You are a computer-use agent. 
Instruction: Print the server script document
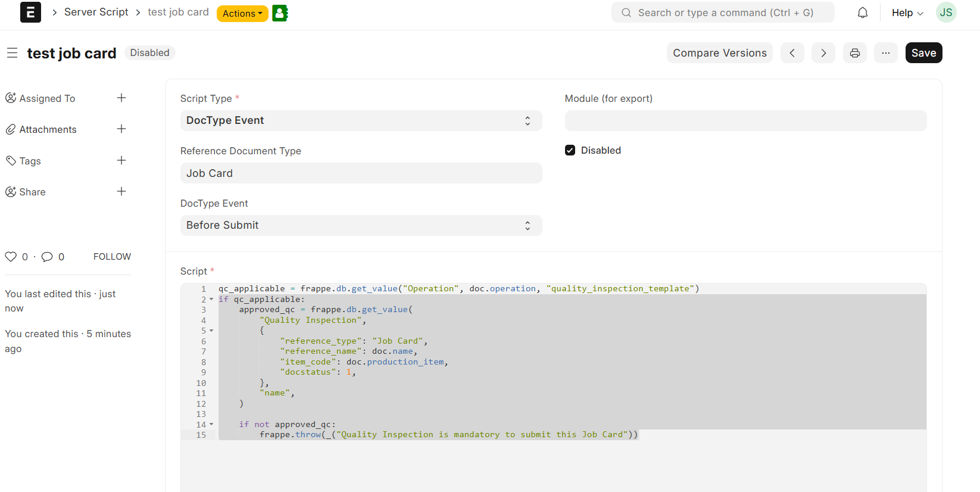click(x=855, y=53)
